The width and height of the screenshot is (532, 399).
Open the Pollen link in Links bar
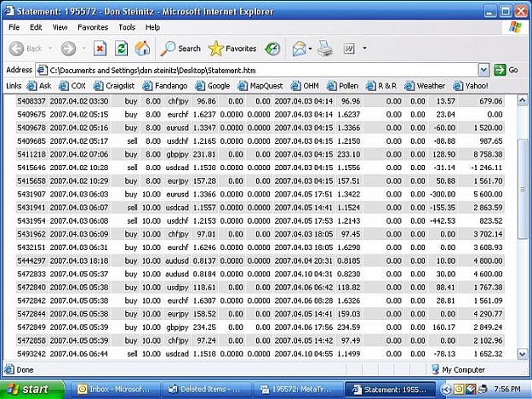[x=342, y=86]
